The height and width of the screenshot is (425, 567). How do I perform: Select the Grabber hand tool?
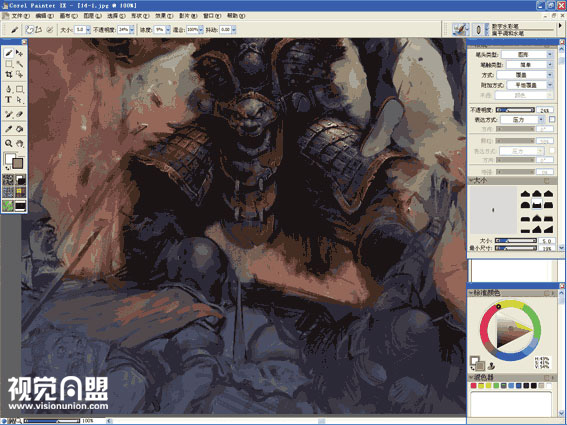coord(19,143)
